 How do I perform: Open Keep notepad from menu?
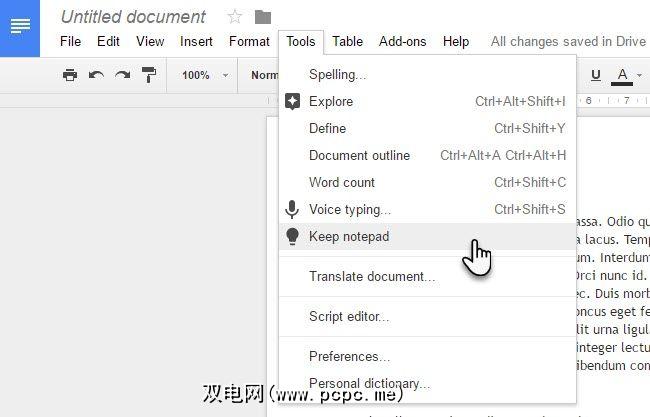428,236
